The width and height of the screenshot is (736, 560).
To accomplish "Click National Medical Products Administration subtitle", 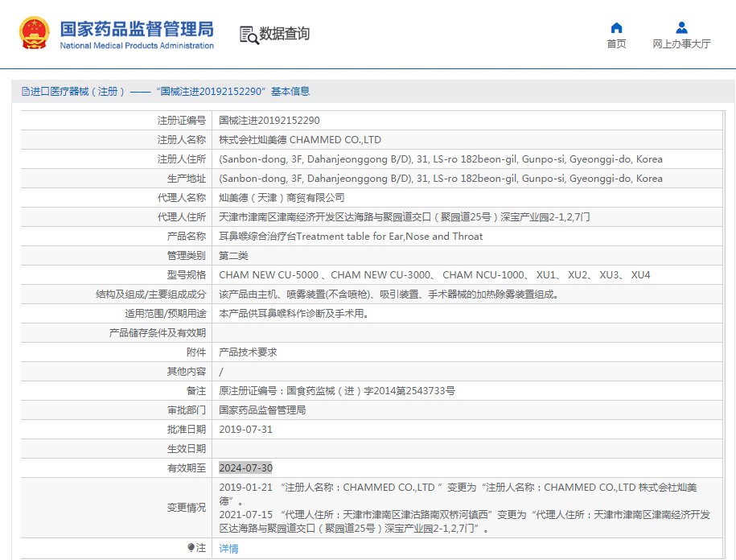I will 137,46.
